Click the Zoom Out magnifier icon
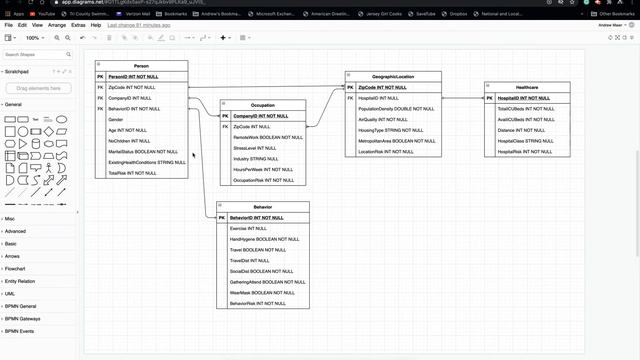This screenshot has width=640, height=360. click(x=68, y=38)
